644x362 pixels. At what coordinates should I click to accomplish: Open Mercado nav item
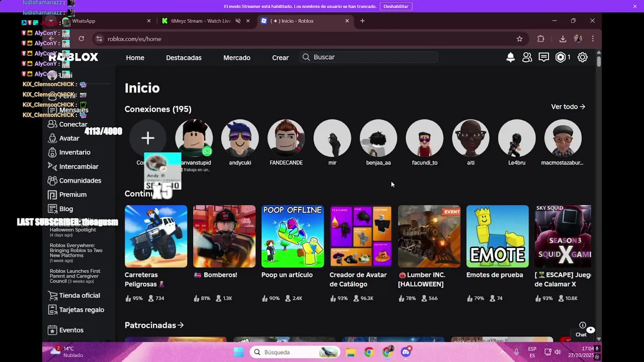click(x=237, y=58)
